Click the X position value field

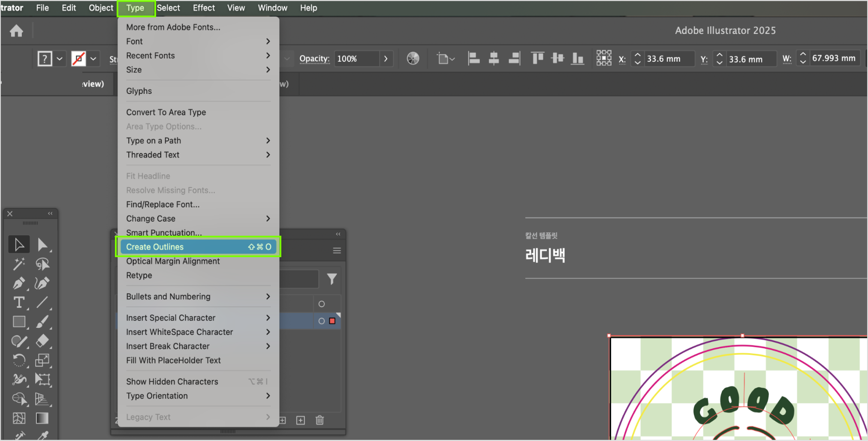(667, 59)
